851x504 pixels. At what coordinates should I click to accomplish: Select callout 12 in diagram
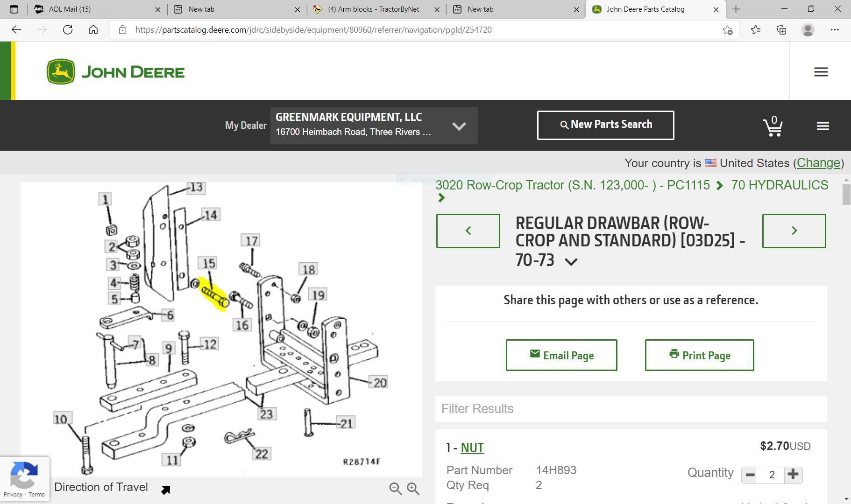(210, 344)
